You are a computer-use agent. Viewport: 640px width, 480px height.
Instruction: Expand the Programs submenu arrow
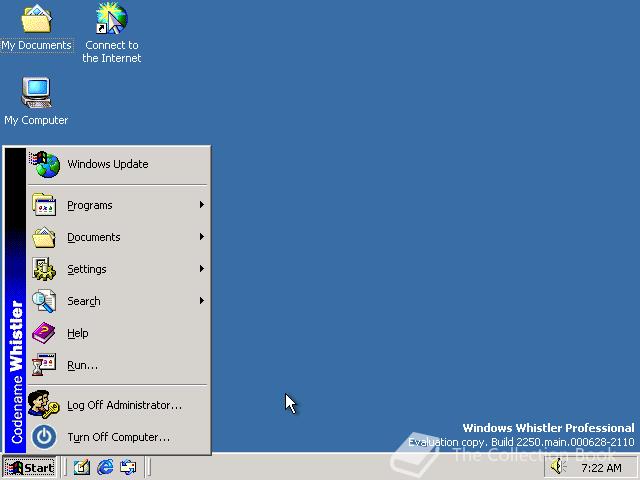(202, 204)
